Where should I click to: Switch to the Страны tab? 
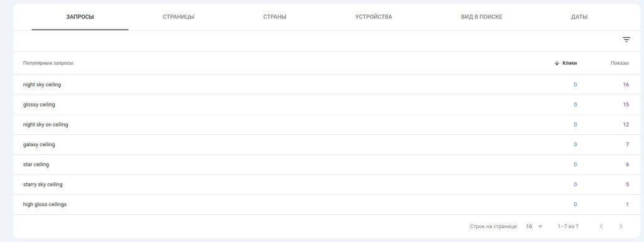click(x=275, y=17)
